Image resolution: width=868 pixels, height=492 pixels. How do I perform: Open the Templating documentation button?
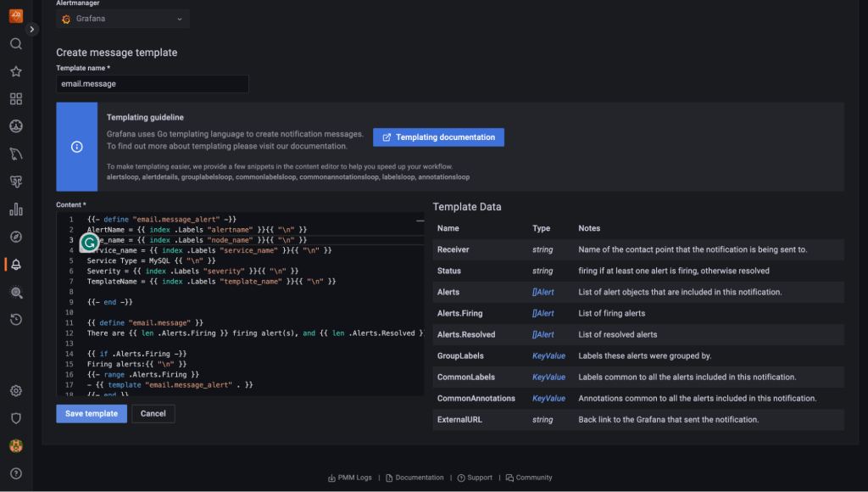click(438, 137)
